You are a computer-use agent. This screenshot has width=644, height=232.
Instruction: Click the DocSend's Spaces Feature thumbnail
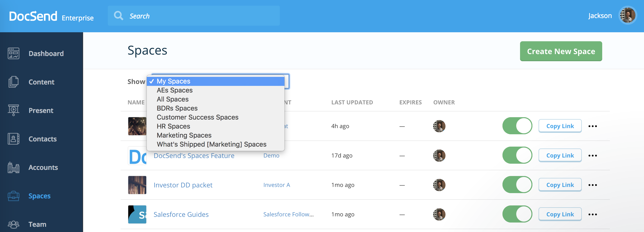(137, 156)
